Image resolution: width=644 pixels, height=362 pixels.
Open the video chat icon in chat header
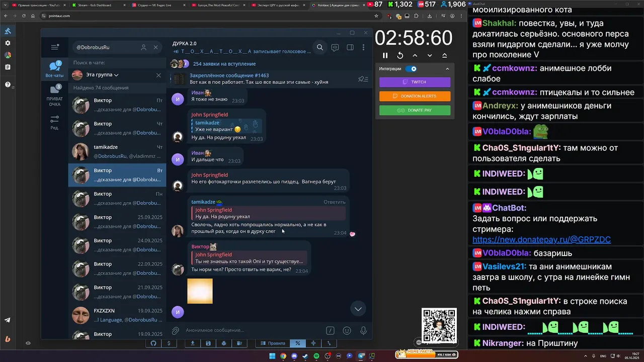click(x=335, y=47)
